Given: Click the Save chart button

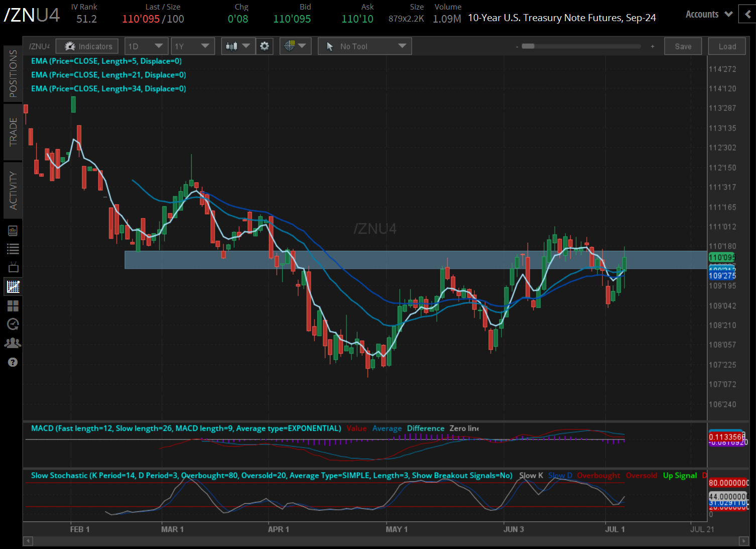Looking at the screenshot, I should click(x=683, y=46).
